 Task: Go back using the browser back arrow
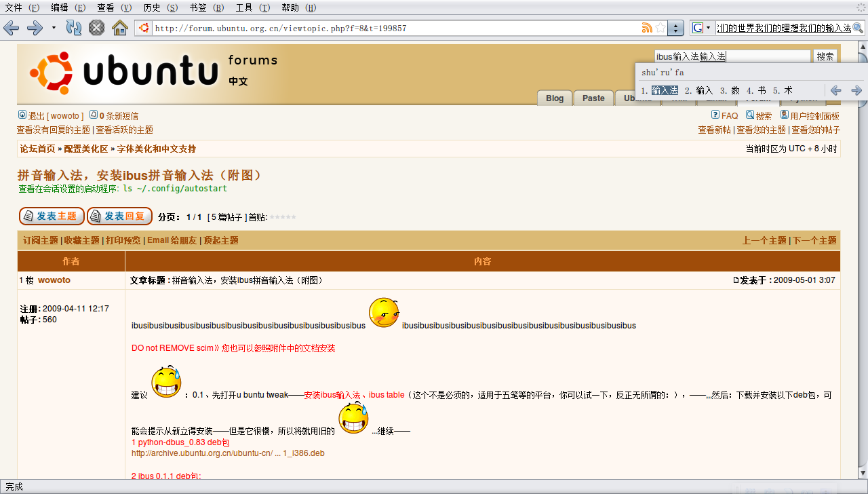pos(12,28)
